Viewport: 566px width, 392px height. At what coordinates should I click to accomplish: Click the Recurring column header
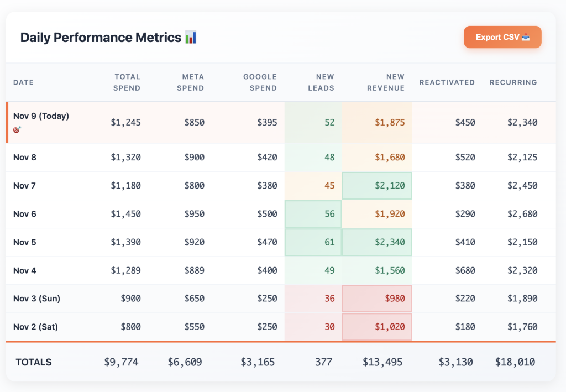[x=513, y=82]
